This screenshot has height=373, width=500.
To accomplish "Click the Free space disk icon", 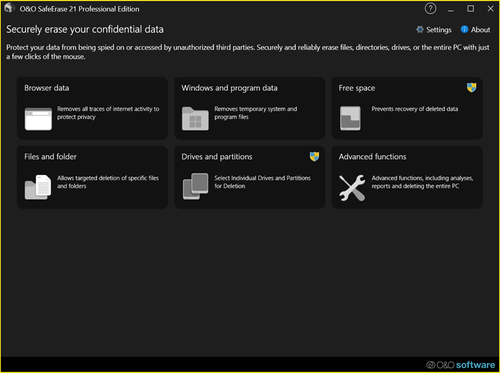I will click(350, 118).
